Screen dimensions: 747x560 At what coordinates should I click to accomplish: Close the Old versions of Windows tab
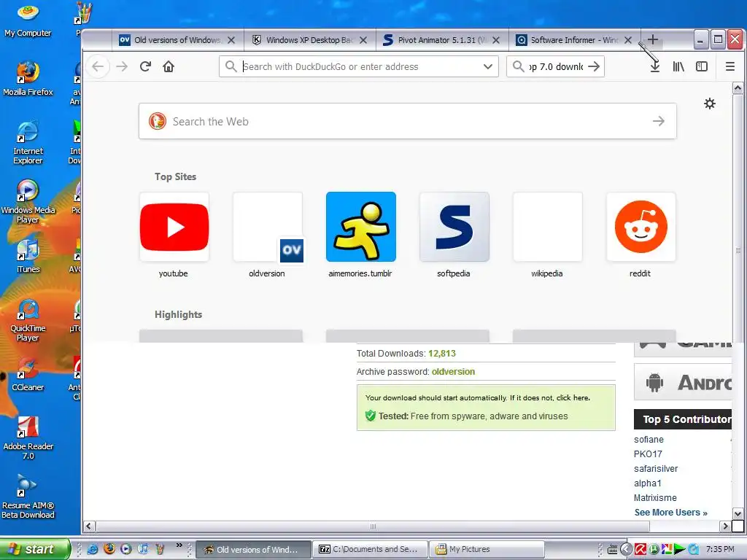coord(231,40)
